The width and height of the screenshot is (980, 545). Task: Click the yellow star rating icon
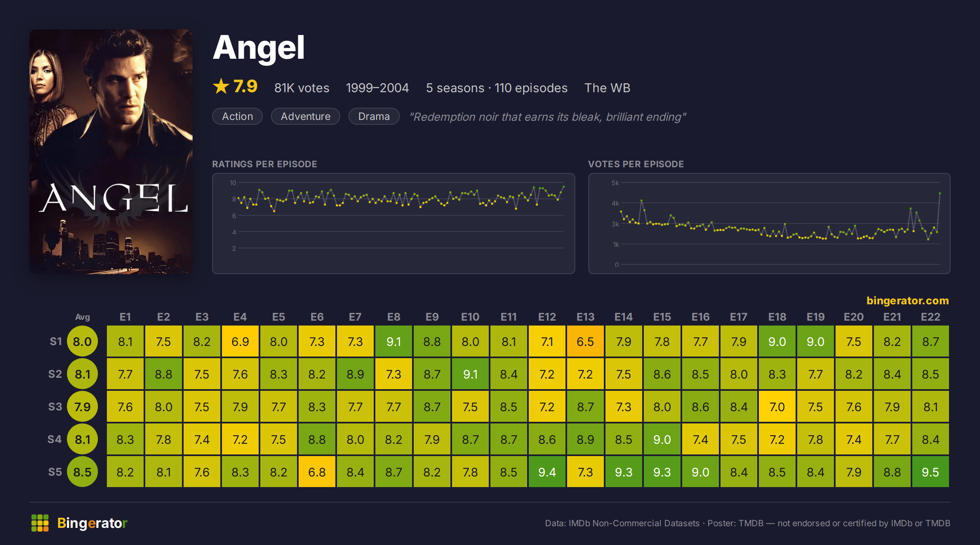(221, 86)
